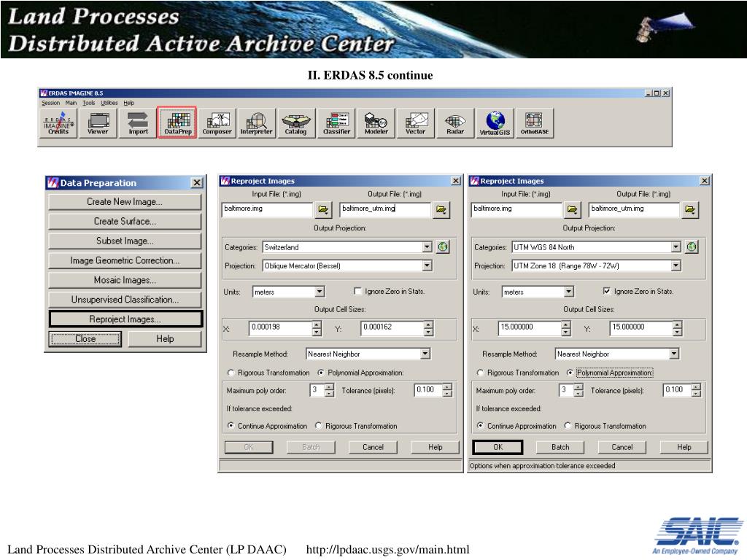Click the Y cell size 15.000000 spinner
Screen dimensions: 747x560
point(678,328)
